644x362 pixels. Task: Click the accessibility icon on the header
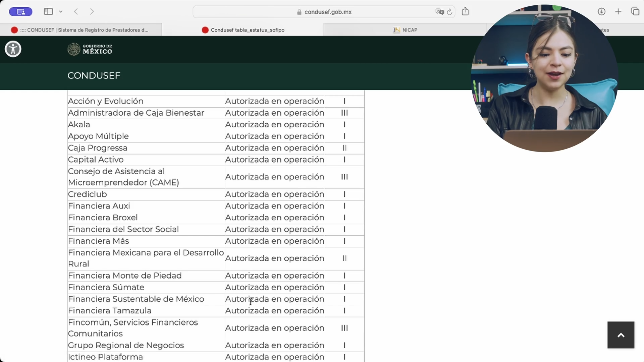13,49
